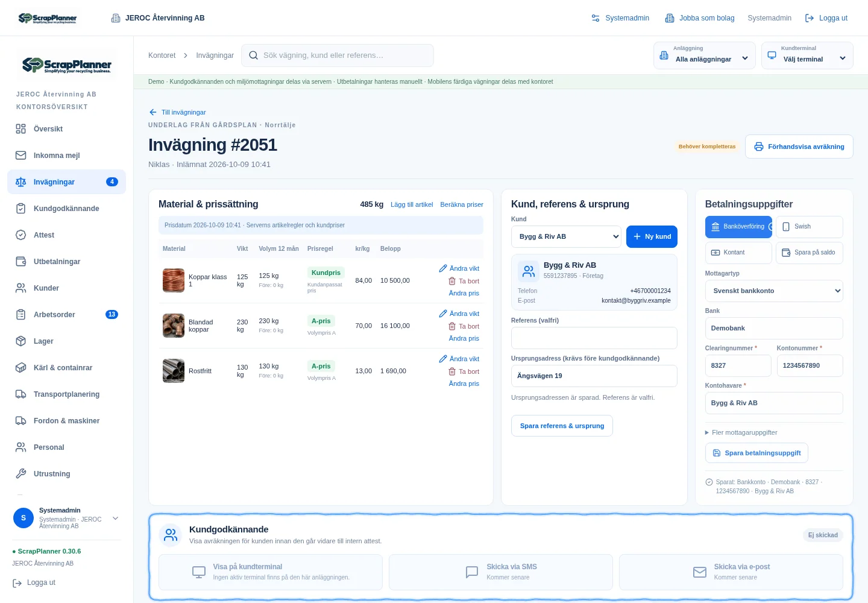Click the Kärl & containrar container icon
This screenshot has width=868, height=603.
tap(21, 368)
